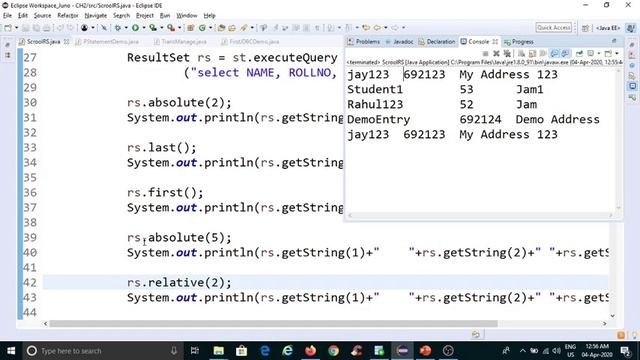Open the File menu
This screenshot has width=640, height=360.
(7, 16)
